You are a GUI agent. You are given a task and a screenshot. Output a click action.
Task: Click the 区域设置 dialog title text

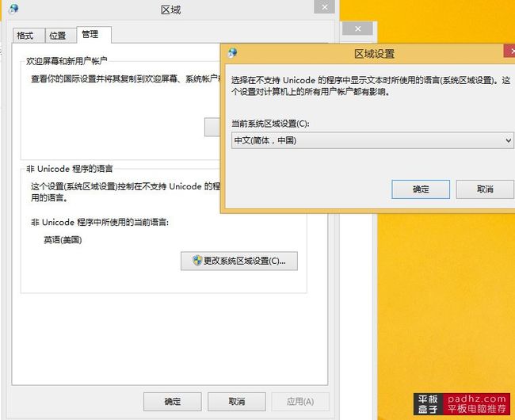[x=375, y=54]
